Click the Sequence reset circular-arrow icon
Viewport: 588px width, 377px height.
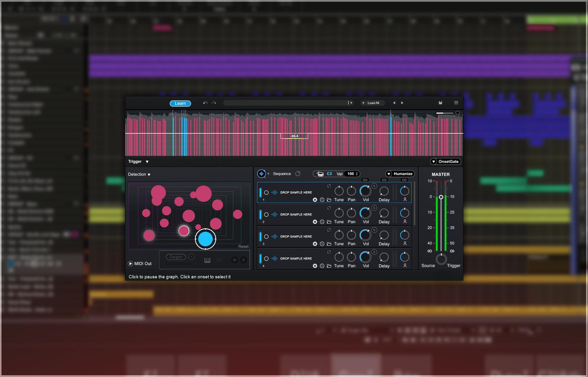pos(298,173)
